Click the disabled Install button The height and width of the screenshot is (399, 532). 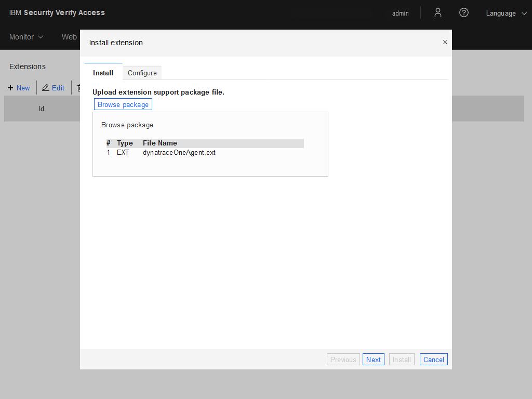(402, 360)
